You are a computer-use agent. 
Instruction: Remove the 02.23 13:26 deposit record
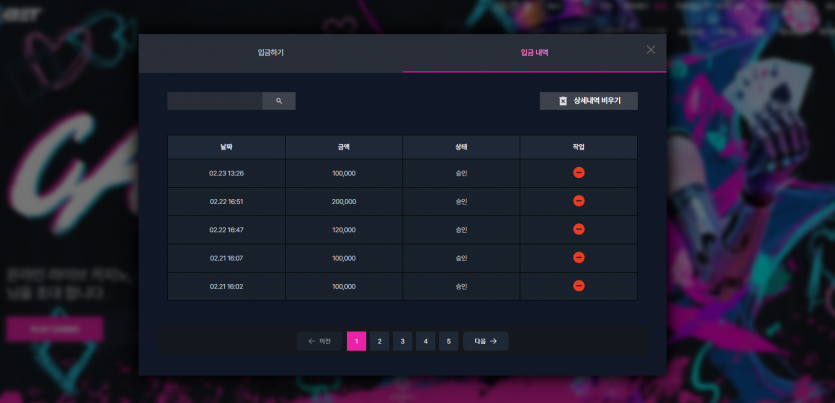[x=579, y=172]
